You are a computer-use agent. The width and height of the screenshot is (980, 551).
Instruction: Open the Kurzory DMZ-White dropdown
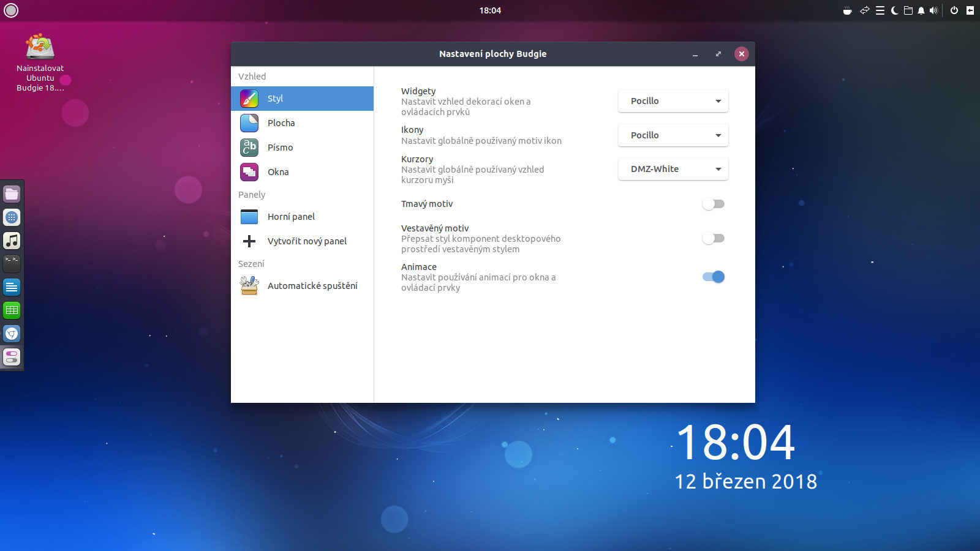(x=673, y=169)
